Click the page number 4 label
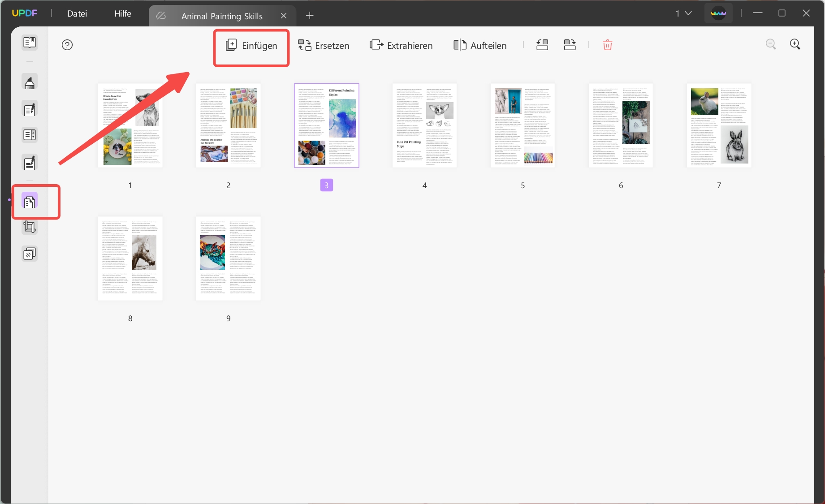This screenshot has height=504, width=825. 425,185
